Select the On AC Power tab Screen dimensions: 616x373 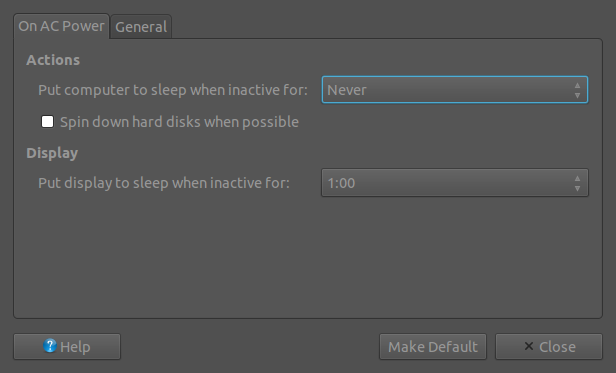tap(61, 26)
